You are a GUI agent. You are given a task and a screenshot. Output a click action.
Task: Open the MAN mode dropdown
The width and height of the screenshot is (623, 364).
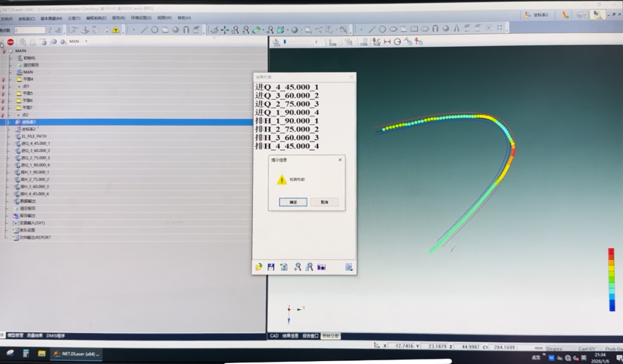click(86, 42)
